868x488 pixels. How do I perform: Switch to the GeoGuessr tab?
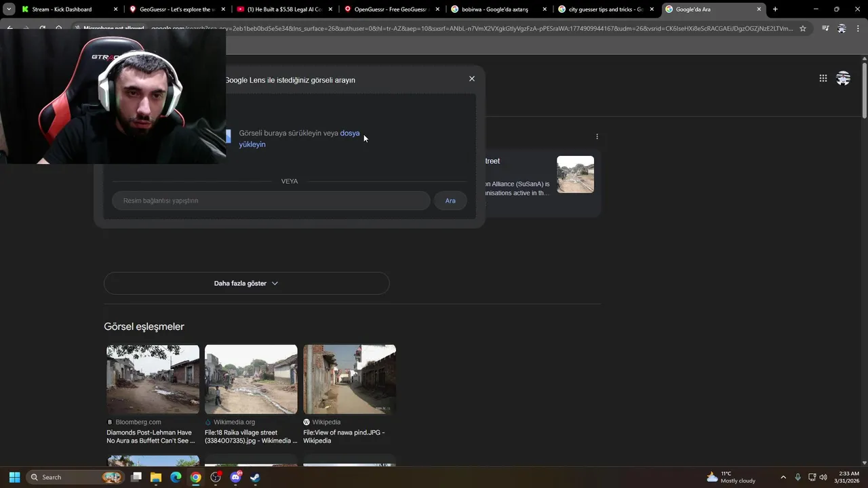[176, 9]
